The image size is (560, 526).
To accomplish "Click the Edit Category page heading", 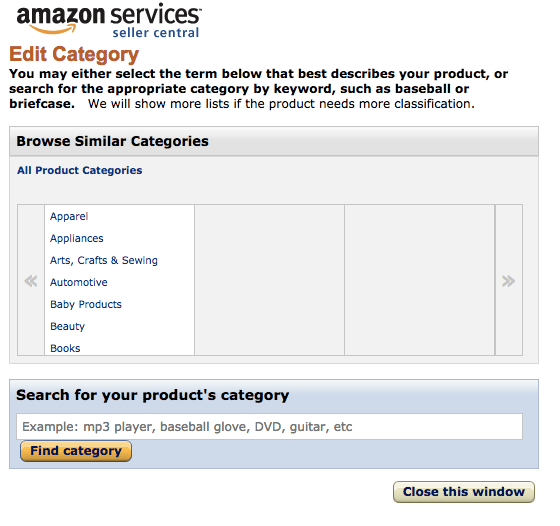I will click(74, 54).
